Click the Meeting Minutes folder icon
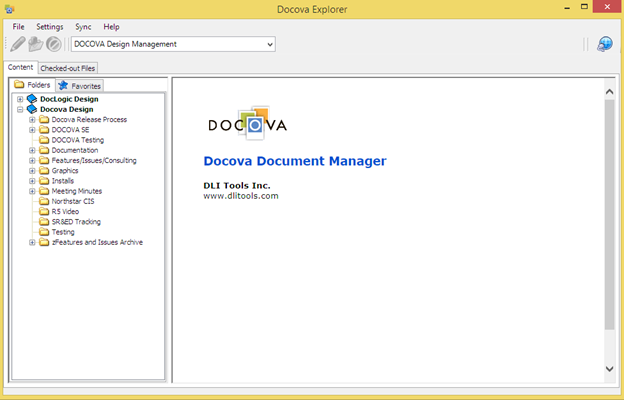This screenshot has width=624, height=400. click(44, 191)
